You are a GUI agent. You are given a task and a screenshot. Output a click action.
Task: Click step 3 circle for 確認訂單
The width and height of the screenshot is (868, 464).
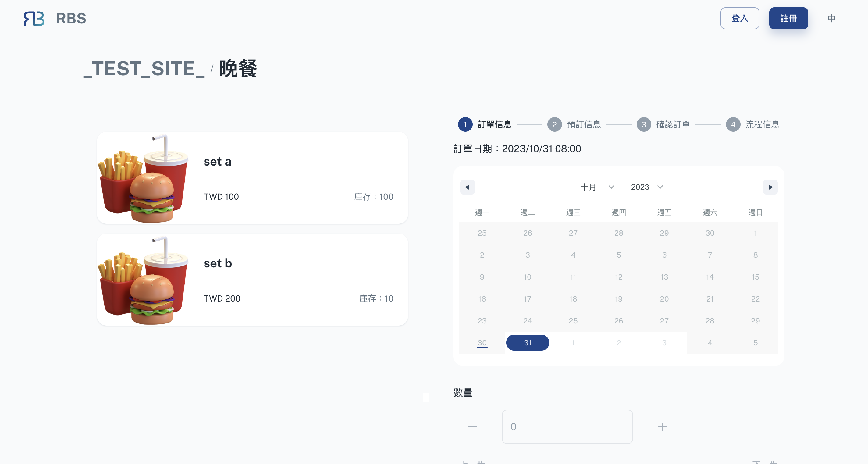(644, 124)
